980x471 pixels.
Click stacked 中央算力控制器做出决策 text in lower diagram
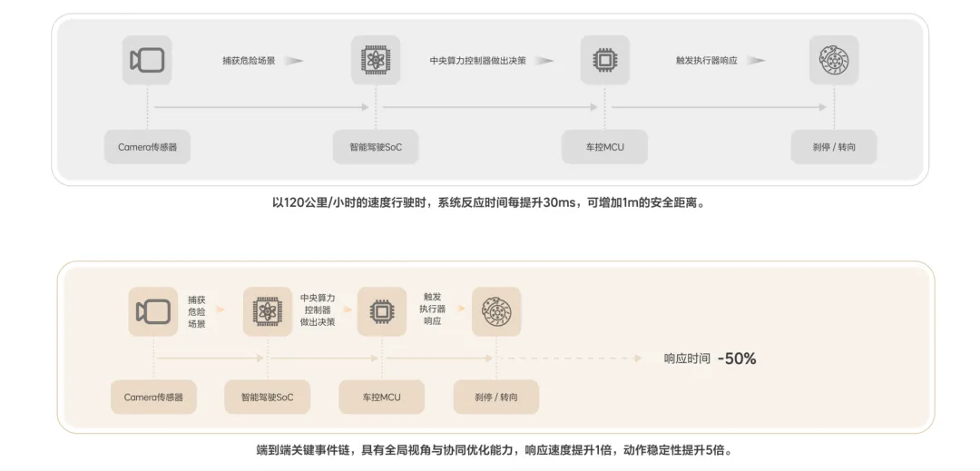point(318,309)
